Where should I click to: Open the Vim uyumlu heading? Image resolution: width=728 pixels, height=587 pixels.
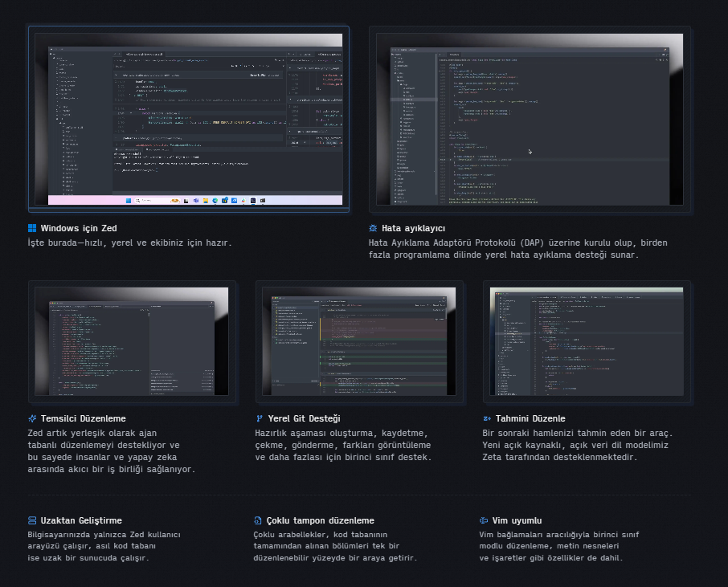pyautogui.click(x=517, y=520)
